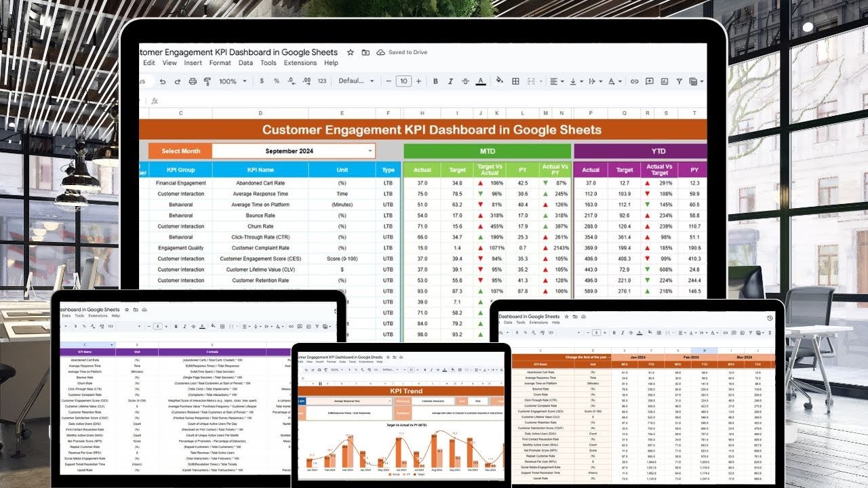Decrease decimal places on main monitor toolbar
868x488 pixels.
coord(291,81)
